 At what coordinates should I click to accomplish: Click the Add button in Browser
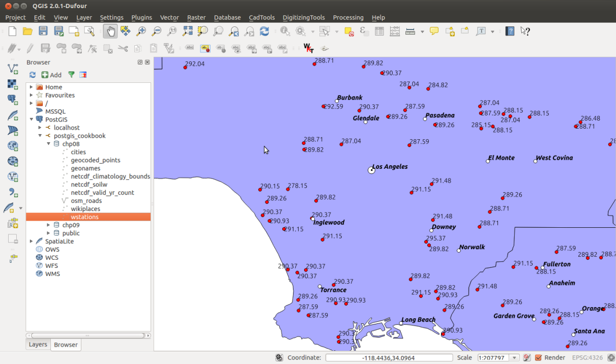point(51,75)
